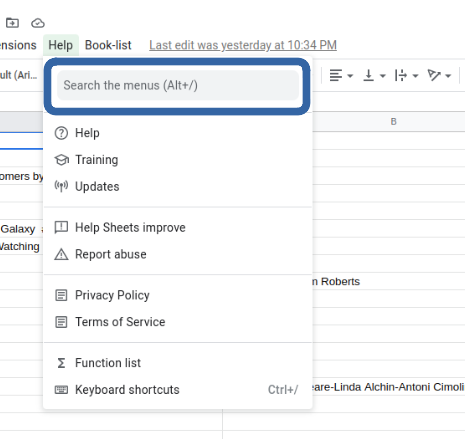
Task: Click the broadcast Updates icon
Action: point(61,186)
